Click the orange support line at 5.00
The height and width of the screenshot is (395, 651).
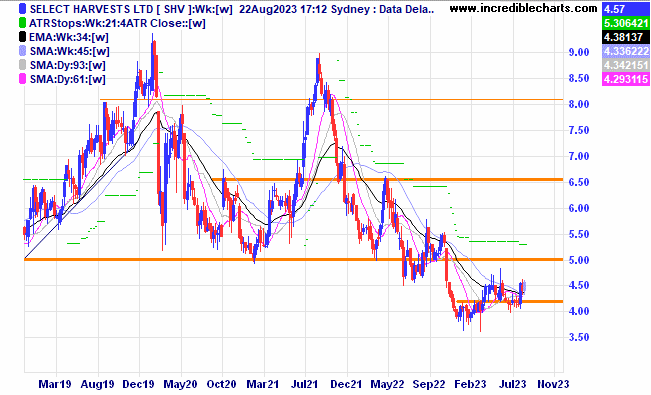click(294, 260)
